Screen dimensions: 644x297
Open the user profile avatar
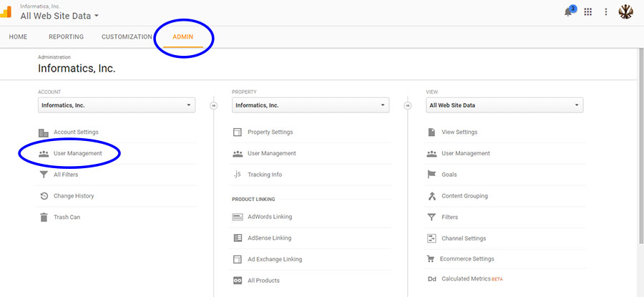(x=625, y=12)
